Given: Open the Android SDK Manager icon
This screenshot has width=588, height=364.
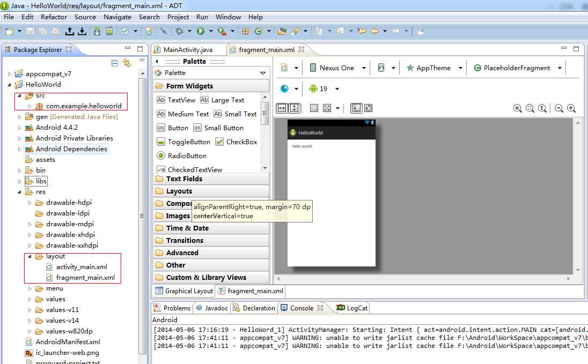Looking at the screenshot, I should pyautogui.click(x=97, y=32).
